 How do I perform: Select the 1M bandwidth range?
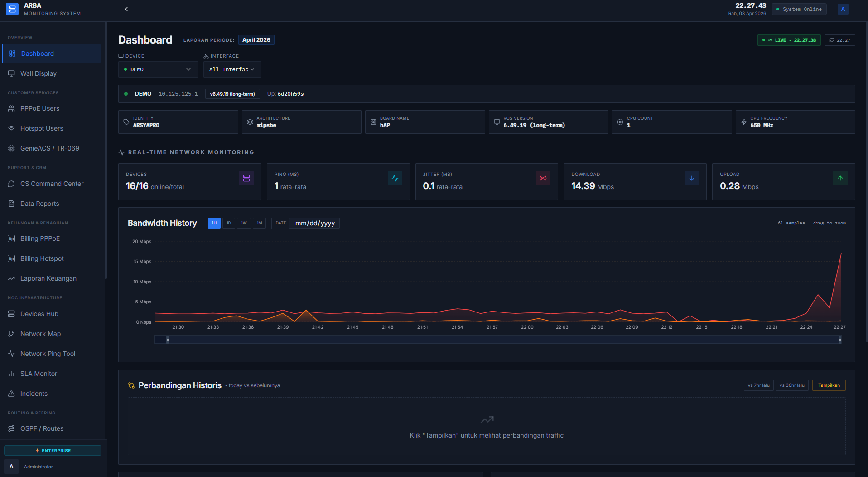[259, 223]
